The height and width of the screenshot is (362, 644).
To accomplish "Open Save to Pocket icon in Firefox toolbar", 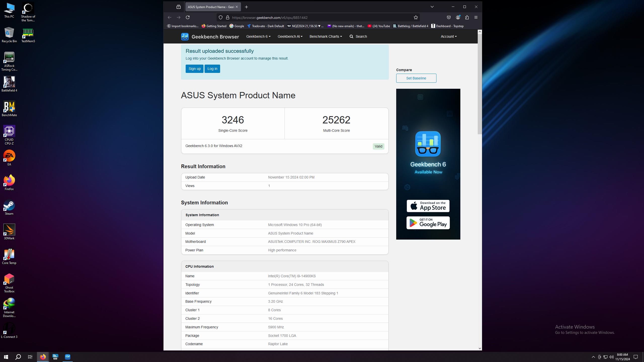I will tap(449, 17).
